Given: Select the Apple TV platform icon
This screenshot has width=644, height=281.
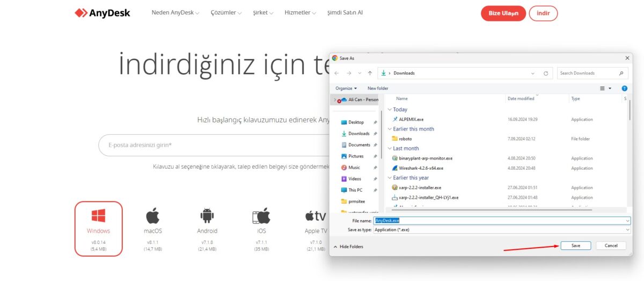Looking at the screenshot, I should [316, 216].
